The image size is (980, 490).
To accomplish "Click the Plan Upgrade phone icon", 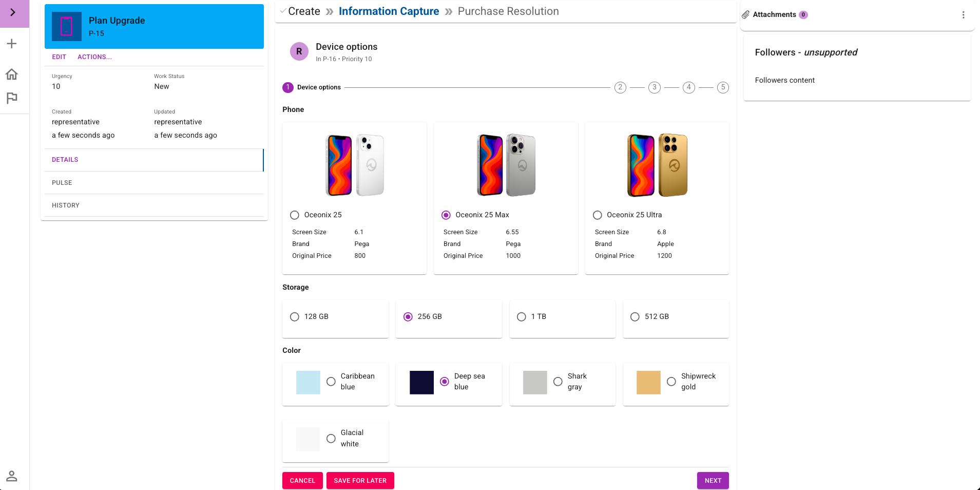I will [67, 26].
